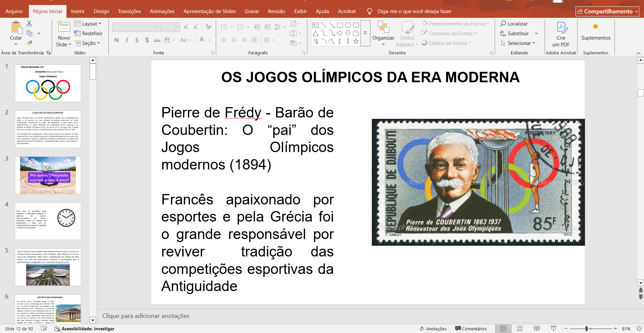Justify the paragraph text
This screenshot has width=644, height=333.
(254, 40)
